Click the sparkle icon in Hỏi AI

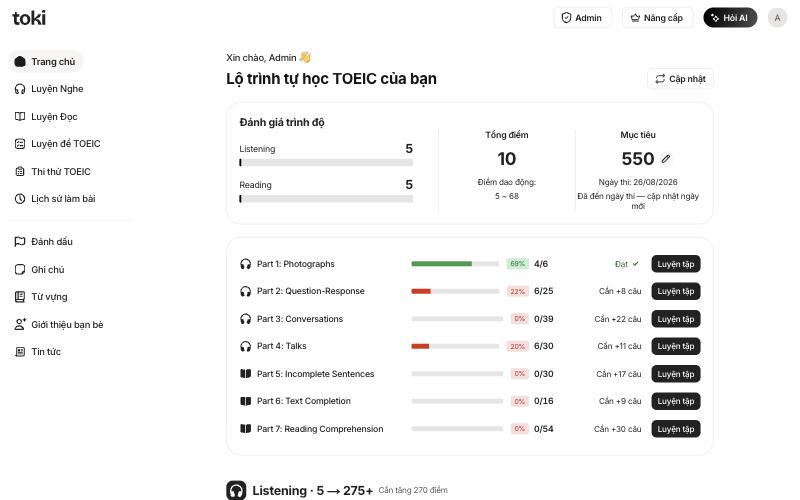715,18
